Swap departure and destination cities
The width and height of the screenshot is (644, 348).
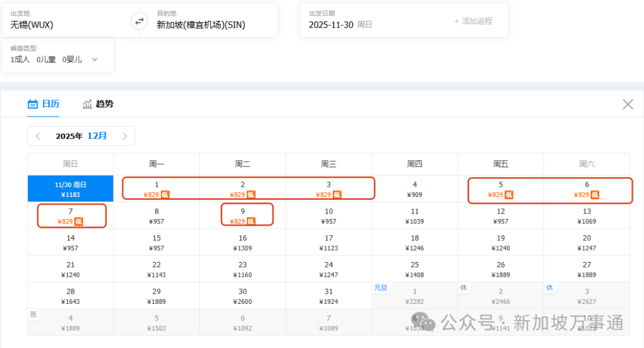tap(140, 20)
